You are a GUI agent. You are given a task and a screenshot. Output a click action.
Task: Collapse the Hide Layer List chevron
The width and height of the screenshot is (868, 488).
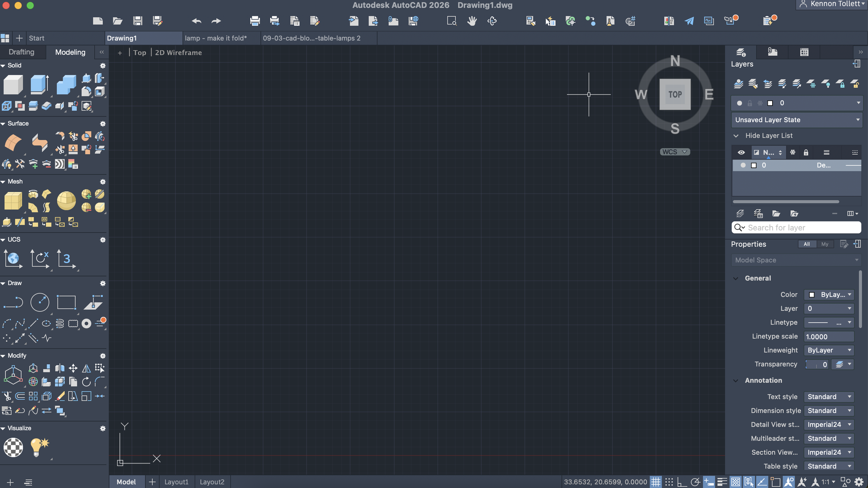click(x=736, y=136)
